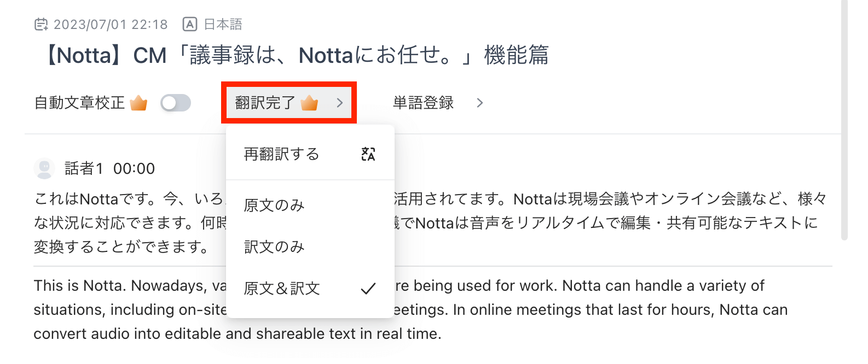Select 再翻訳する from the menu

point(310,154)
